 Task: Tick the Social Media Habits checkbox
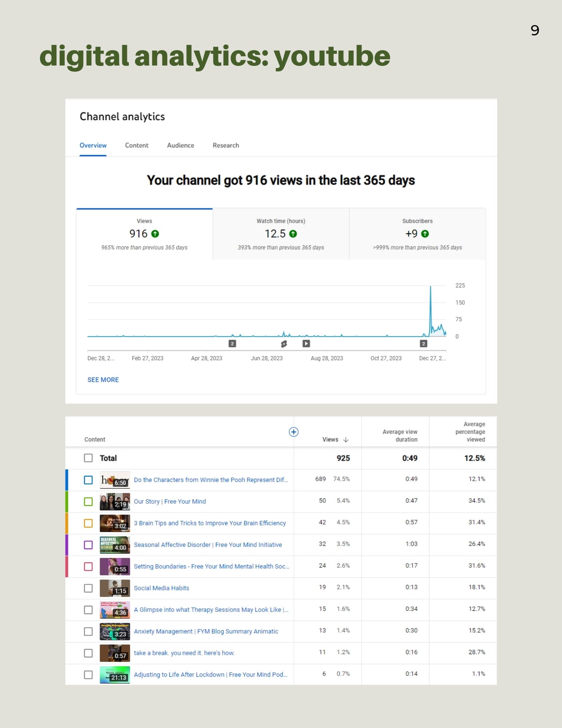pyautogui.click(x=88, y=588)
